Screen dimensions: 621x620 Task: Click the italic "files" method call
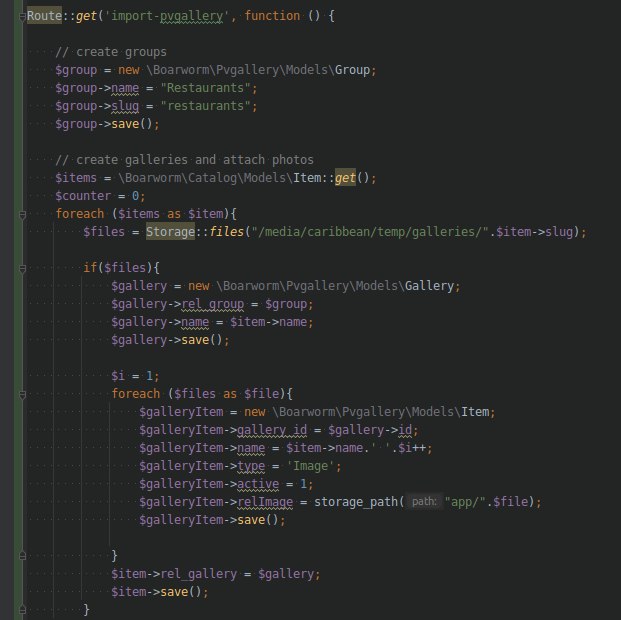click(227, 232)
